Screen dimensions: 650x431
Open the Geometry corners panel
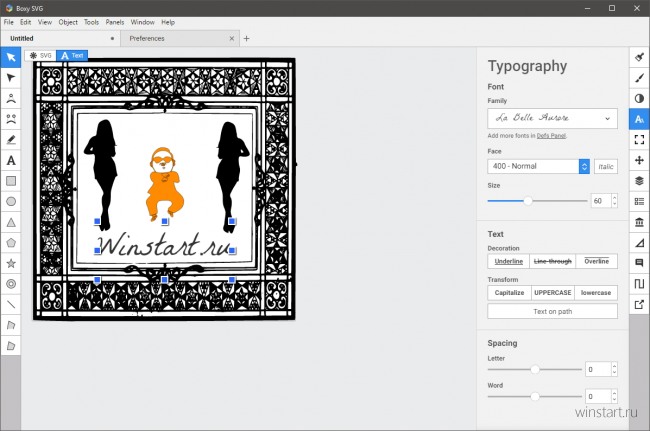point(639,140)
